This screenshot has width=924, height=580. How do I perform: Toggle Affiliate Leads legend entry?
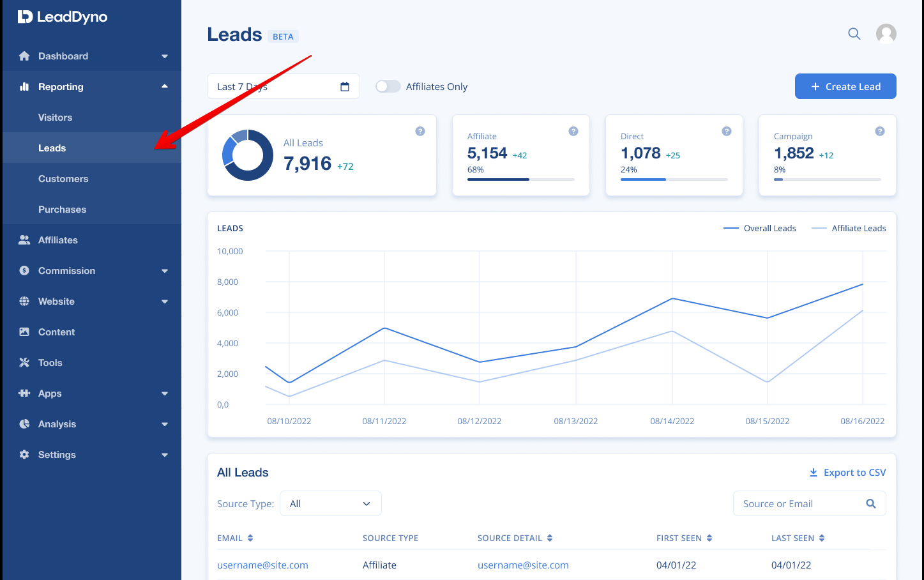pos(849,228)
